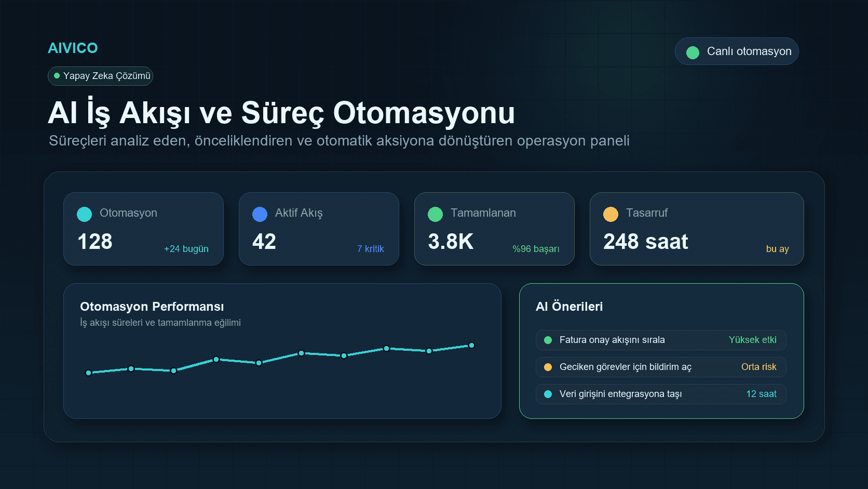Expand the Otomasyon stat card
This screenshot has width=868, height=489.
143,229
